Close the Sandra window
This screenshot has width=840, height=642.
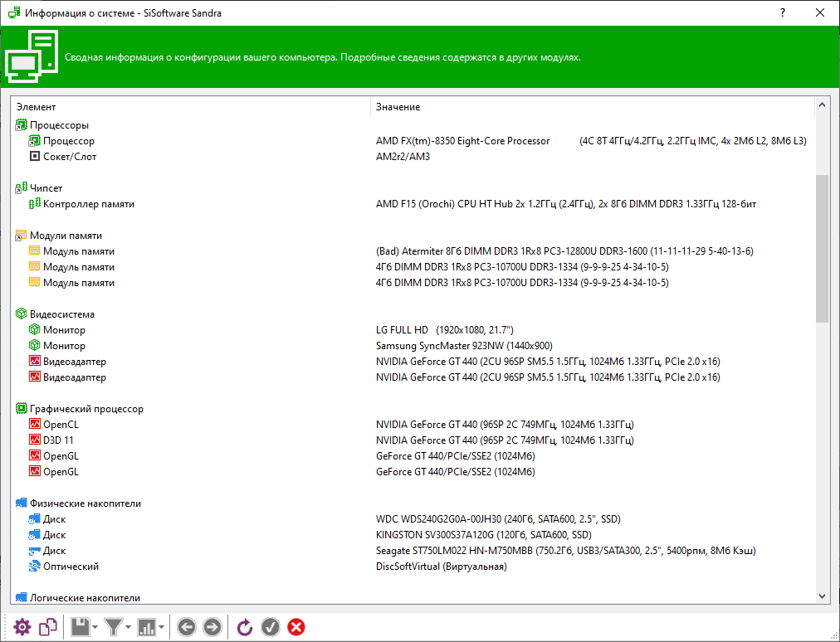tap(819, 12)
